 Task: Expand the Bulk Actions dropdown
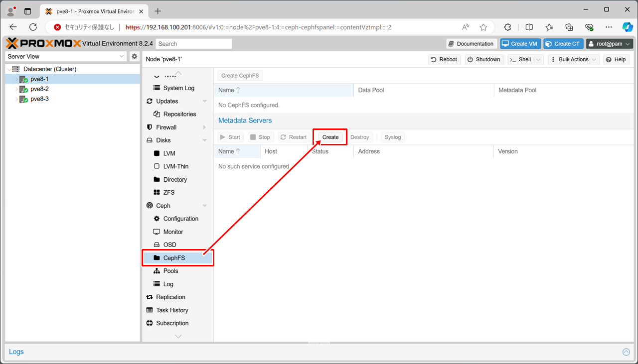pyautogui.click(x=573, y=59)
